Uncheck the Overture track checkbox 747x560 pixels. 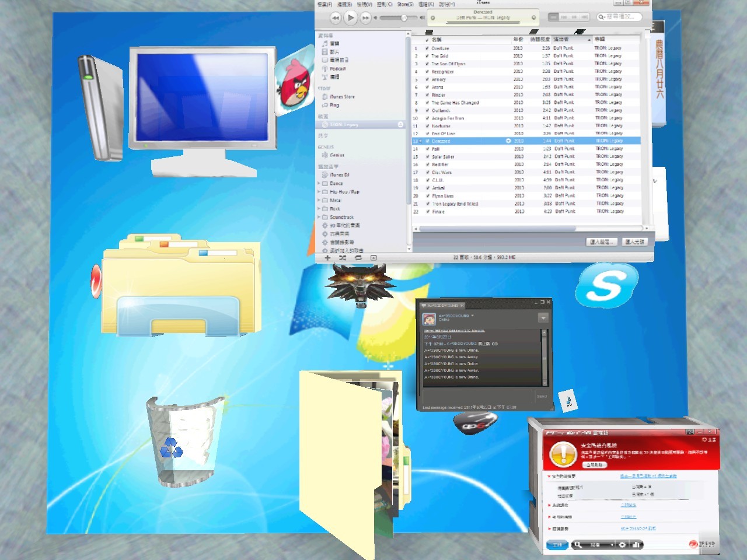[x=427, y=48]
